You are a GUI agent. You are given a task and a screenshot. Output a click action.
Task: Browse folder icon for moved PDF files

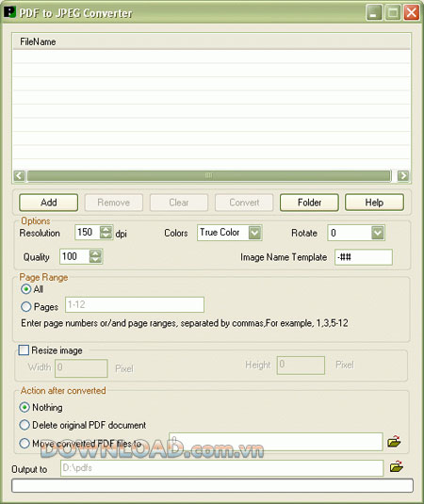pyautogui.click(x=394, y=442)
